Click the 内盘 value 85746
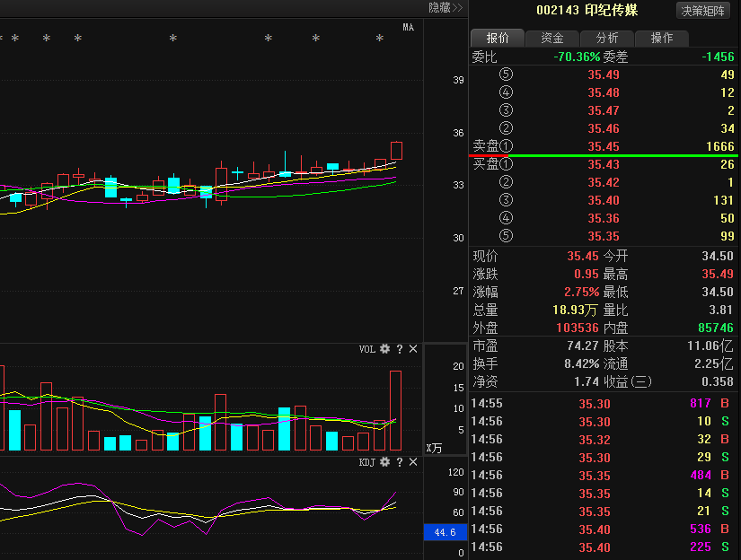The image size is (741, 560). click(x=716, y=328)
